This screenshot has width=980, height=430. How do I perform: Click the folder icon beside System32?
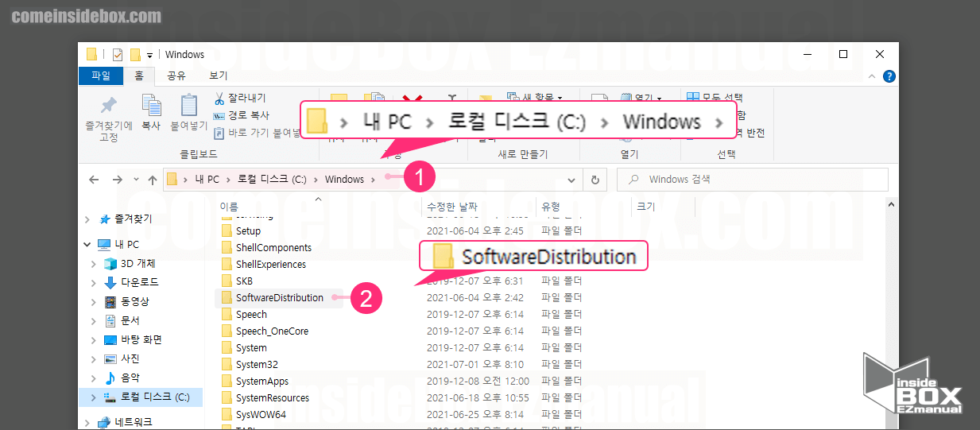(227, 365)
